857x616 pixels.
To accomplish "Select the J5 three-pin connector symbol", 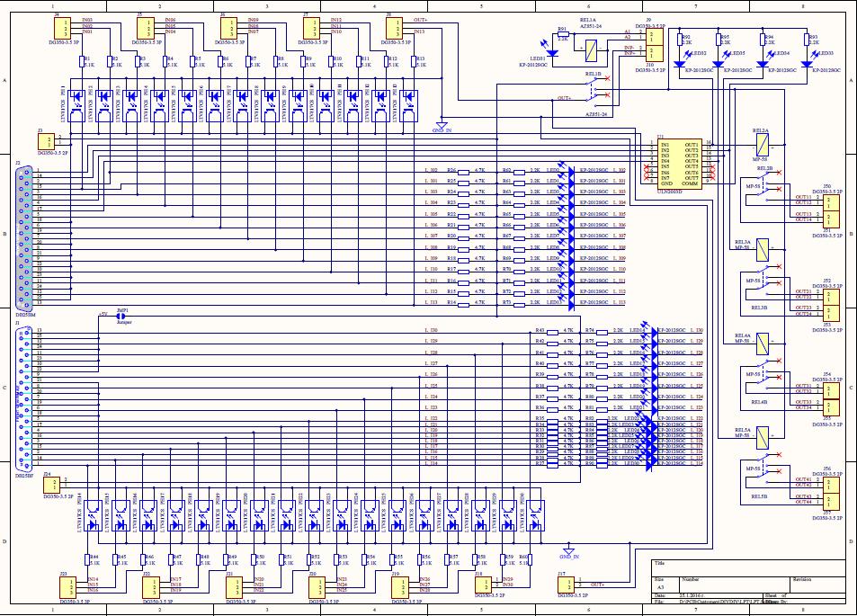I will [146, 29].
